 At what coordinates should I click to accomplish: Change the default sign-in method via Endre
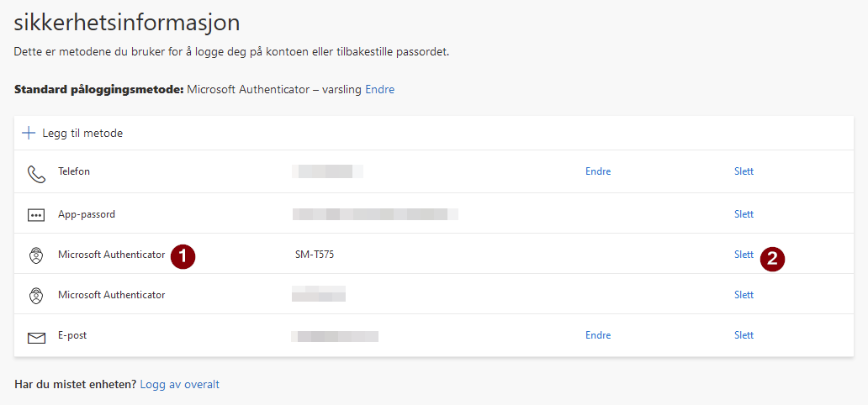click(379, 89)
